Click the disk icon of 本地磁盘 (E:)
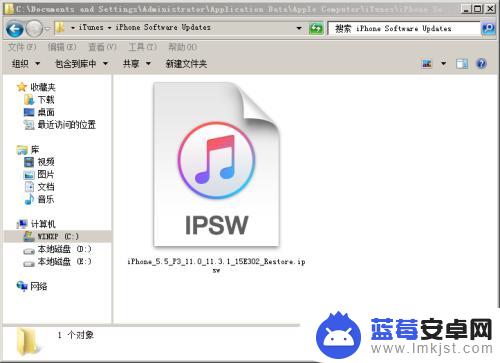This screenshot has height=363, width=500. 29,264
